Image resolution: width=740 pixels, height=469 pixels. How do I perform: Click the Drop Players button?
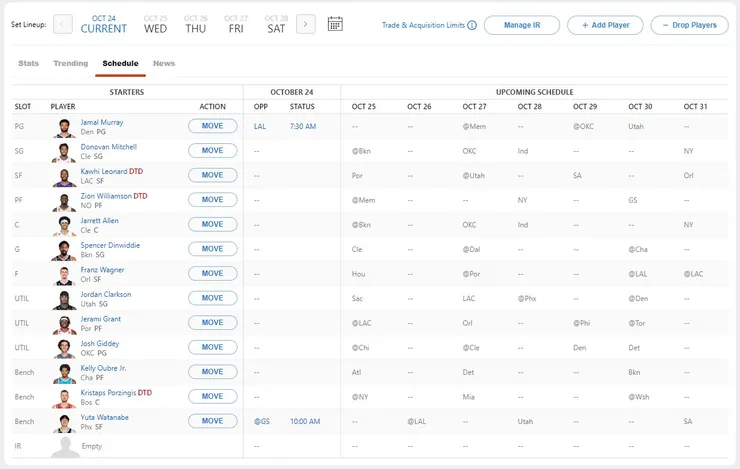[689, 25]
